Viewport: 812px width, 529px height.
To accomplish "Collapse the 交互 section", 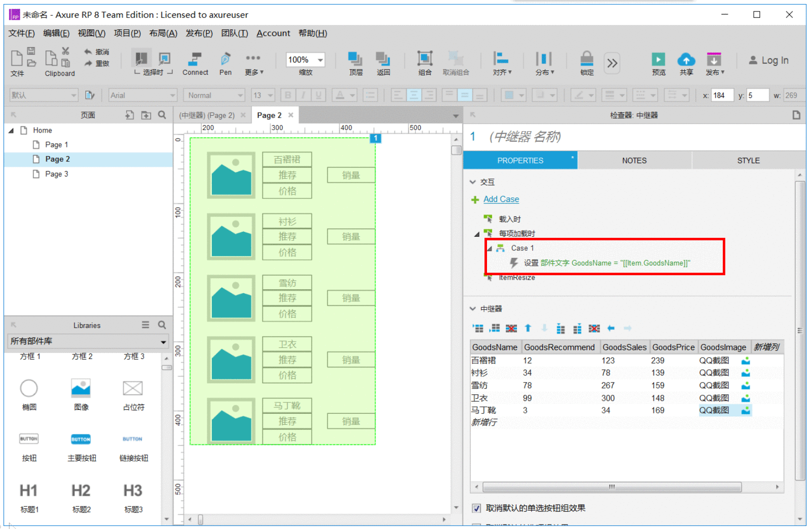I will 473,182.
